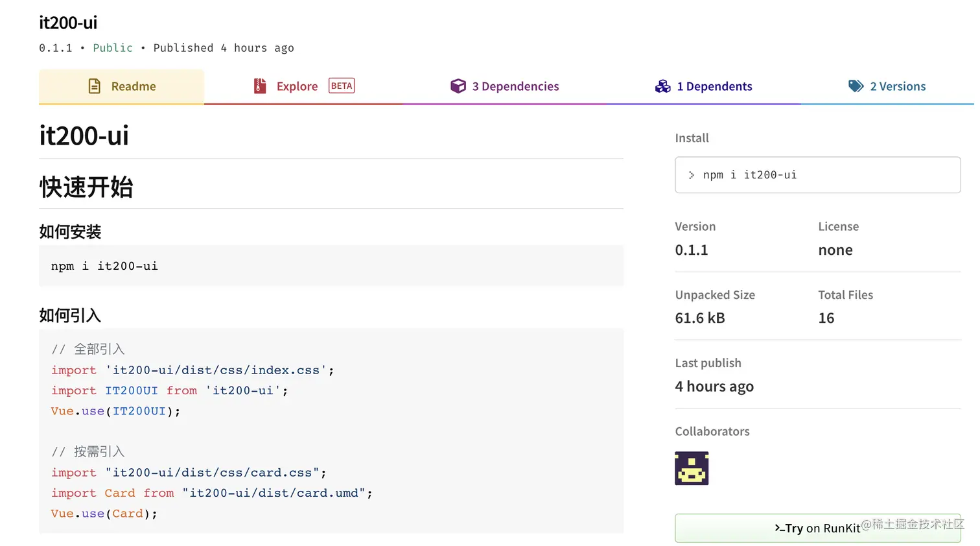Click the Dependents stacked cubes icon
Screen dimensions: 980x546
click(x=662, y=86)
